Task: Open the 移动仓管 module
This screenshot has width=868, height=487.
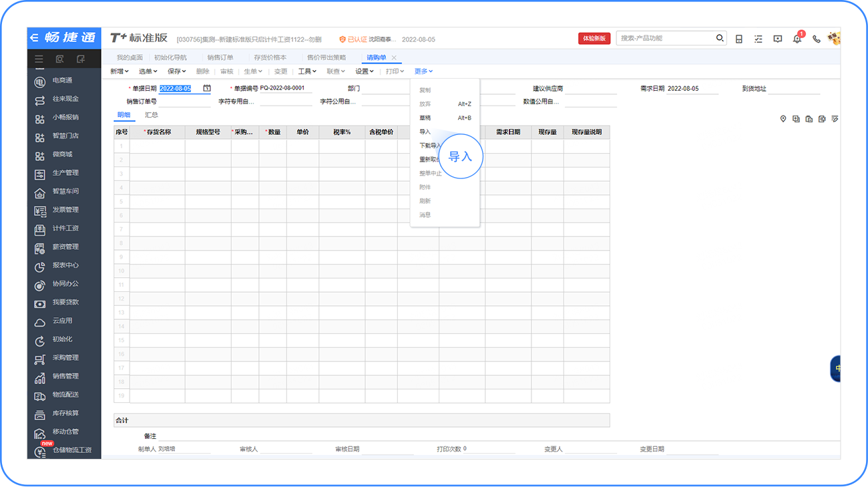Action: pos(64,432)
